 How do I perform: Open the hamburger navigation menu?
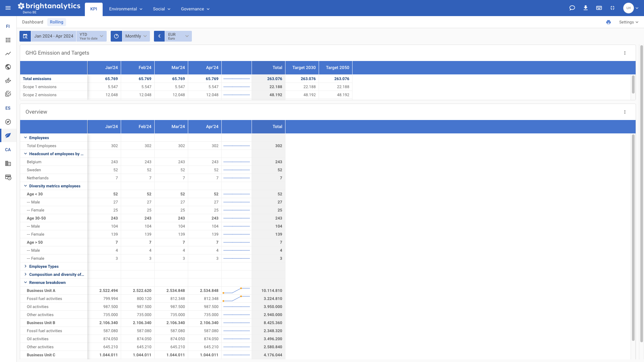pyautogui.click(x=8, y=8)
